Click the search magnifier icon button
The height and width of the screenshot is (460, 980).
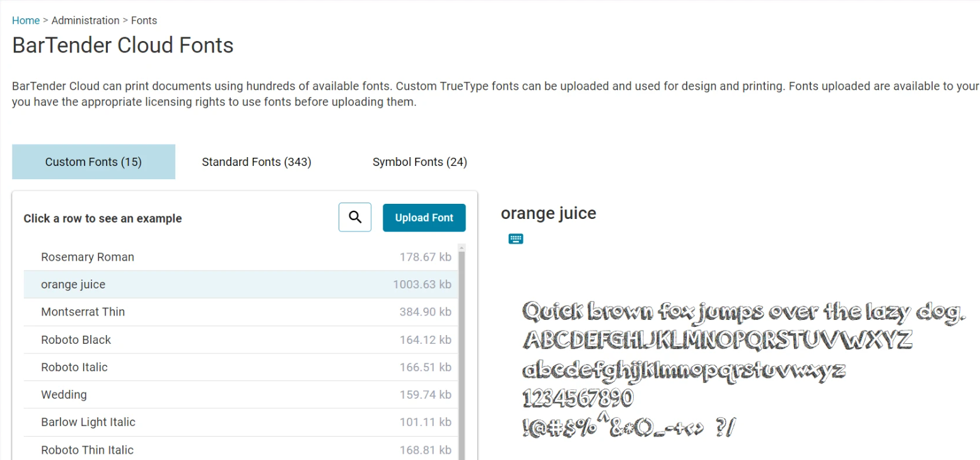click(x=355, y=218)
